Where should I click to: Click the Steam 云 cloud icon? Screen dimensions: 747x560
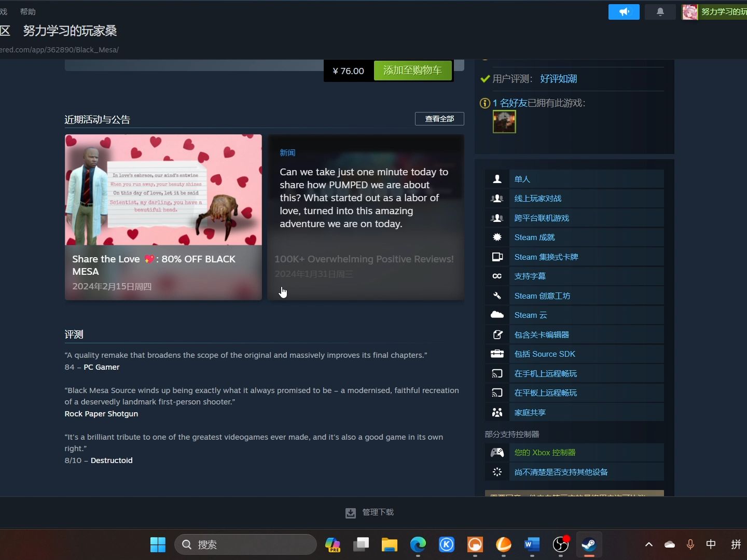pos(497,315)
